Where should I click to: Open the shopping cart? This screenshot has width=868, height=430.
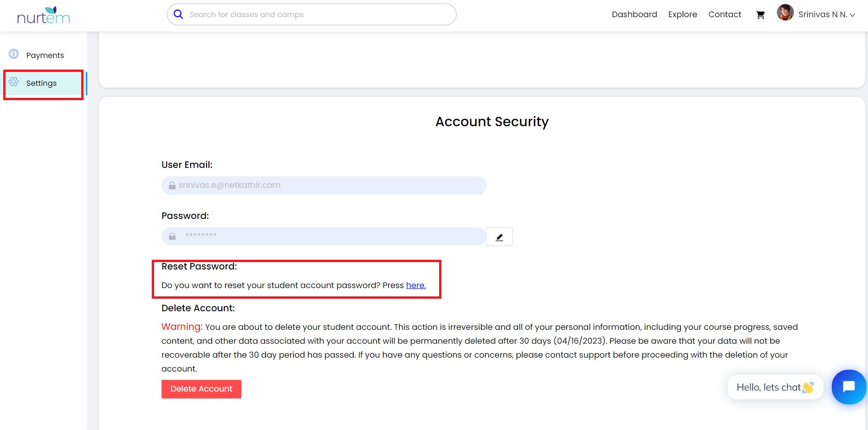pyautogui.click(x=760, y=15)
